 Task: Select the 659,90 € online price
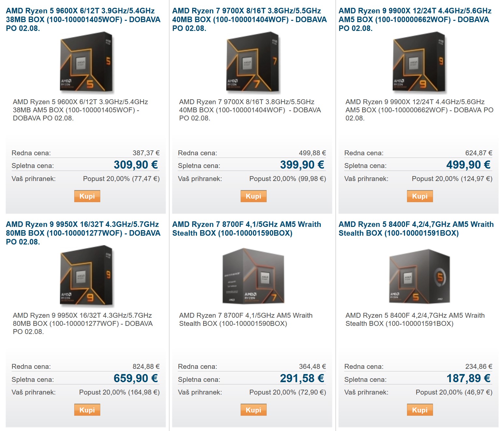(136, 378)
